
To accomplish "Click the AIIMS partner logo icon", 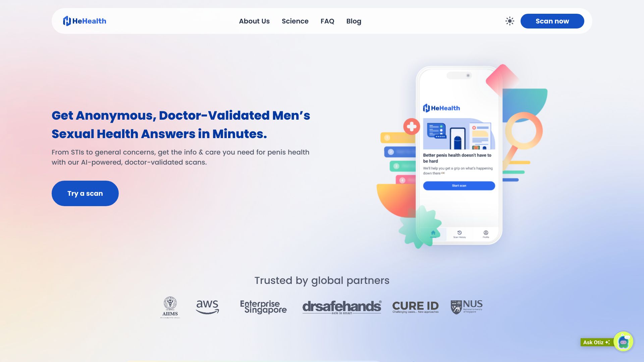I will [170, 307].
